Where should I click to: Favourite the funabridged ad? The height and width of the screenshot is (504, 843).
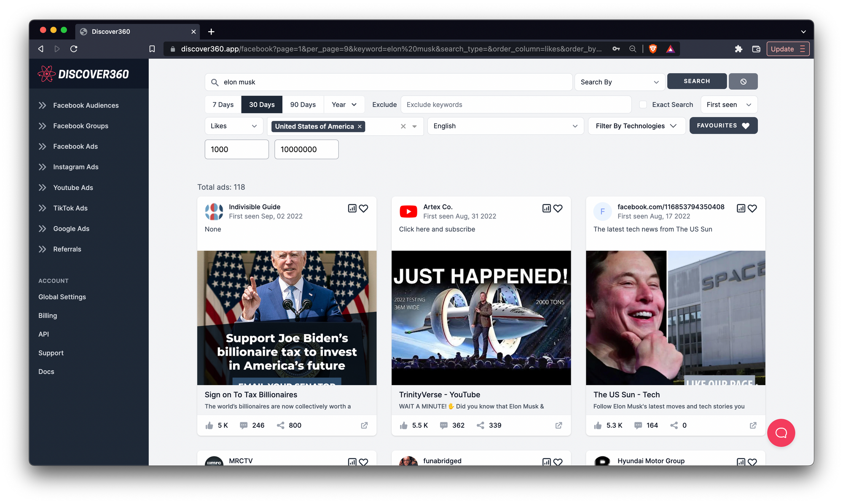558,462
